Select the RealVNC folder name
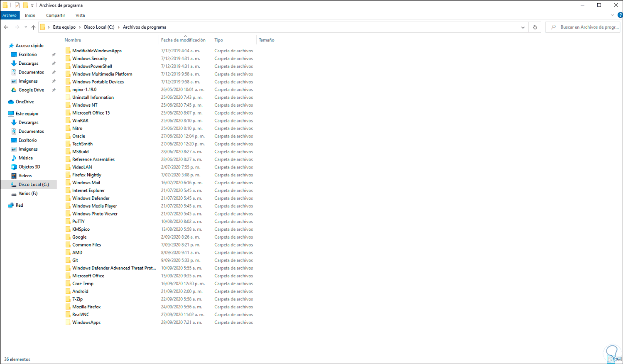623x364 pixels. (x=81, y=315)
